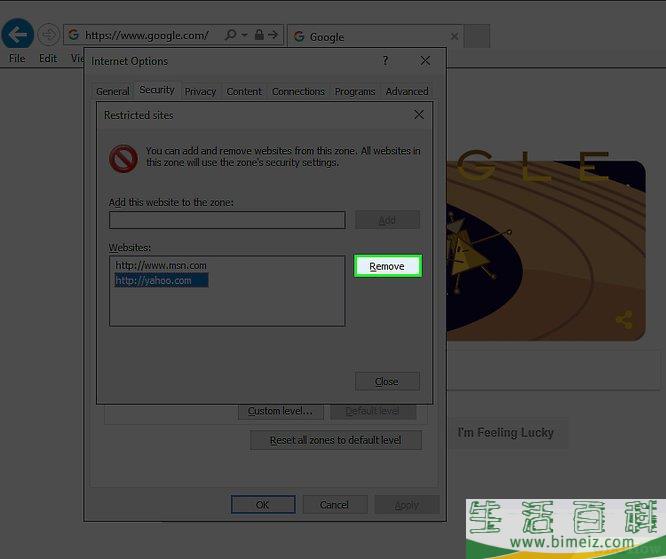This screenshot has width=666, height=559.
Task: Click OK in Internet Options
Action: pos(263,505)
